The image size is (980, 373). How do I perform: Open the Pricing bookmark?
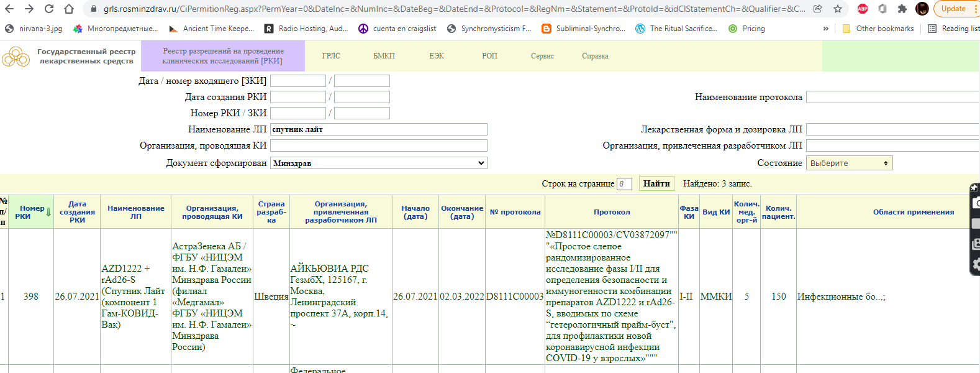point(746,29)
